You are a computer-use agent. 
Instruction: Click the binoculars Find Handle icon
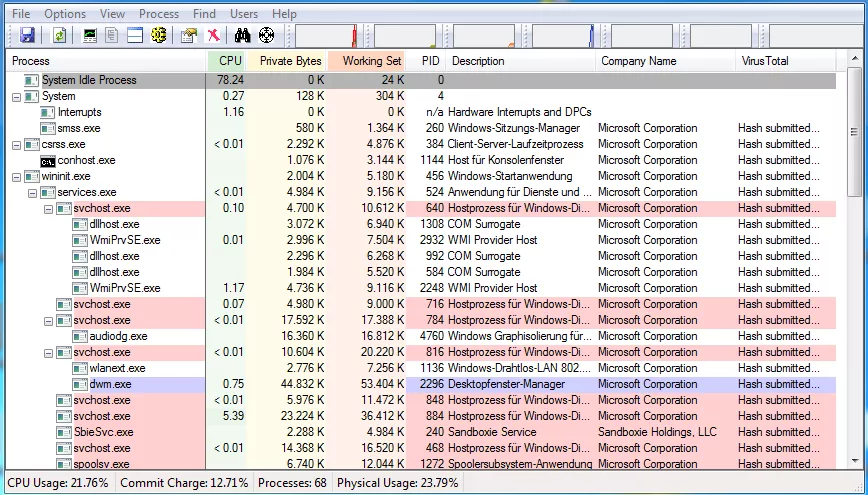pyautogui.click(x=242, y=35)
